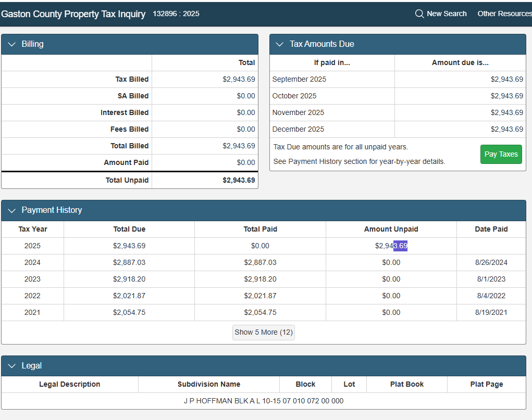Click the Subdivision Name column header

pyautogui.click(x=208, y=384)
